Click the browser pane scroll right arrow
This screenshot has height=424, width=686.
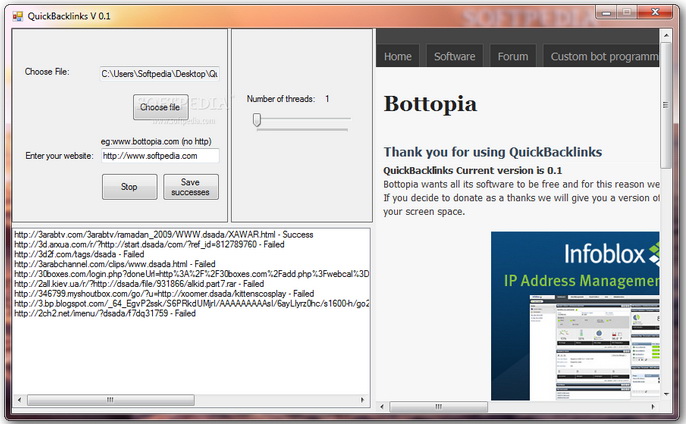(x=653, y=407)
